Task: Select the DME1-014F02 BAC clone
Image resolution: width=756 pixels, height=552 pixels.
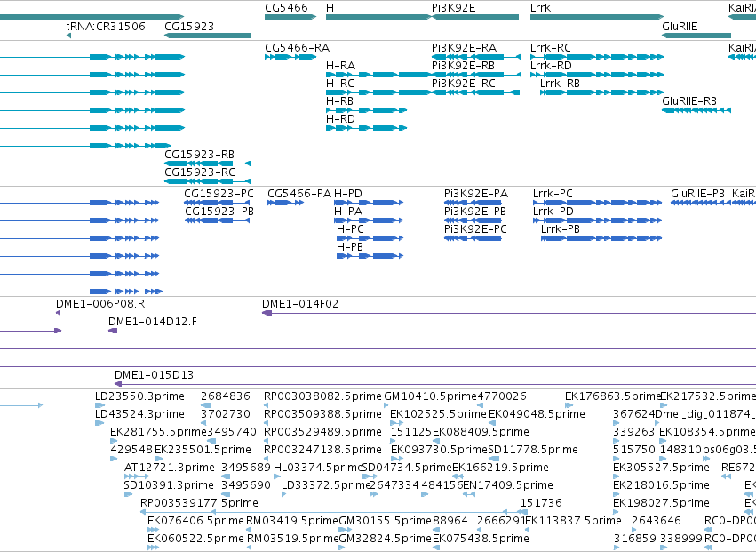Action: (509, 313)
